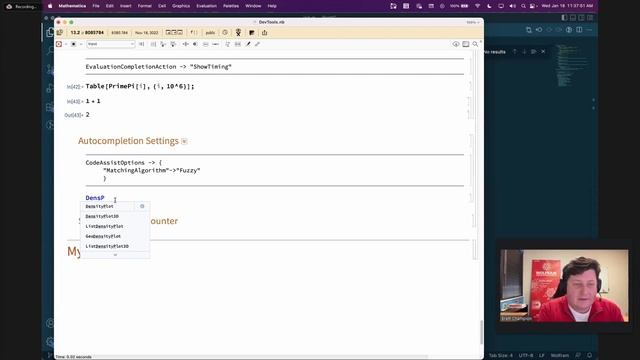Click the window panel icon beside the cloud icon
The image size is (640, 360).
pyautogui.click(x=466, y=44)
